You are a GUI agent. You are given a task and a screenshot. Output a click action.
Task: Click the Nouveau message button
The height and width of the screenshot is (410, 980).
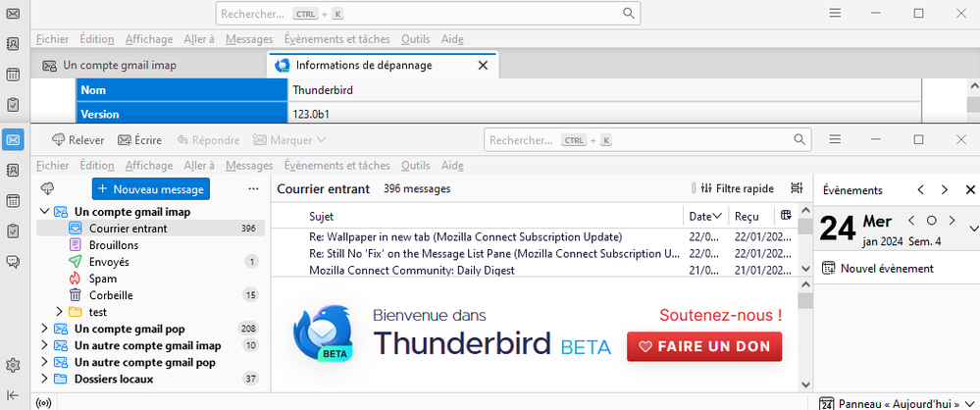151,188
